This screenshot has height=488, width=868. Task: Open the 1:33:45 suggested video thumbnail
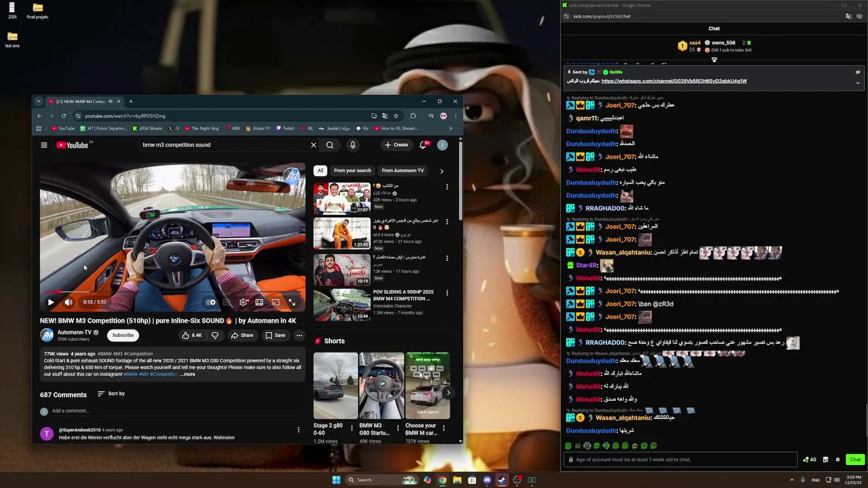point(342,233)
